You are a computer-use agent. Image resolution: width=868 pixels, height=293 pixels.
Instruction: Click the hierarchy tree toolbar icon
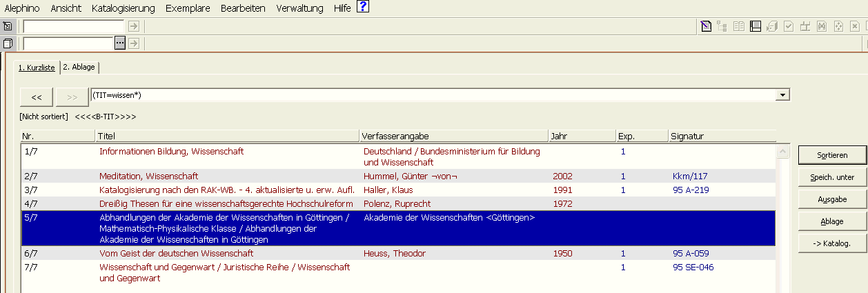(x=722, y=26)
